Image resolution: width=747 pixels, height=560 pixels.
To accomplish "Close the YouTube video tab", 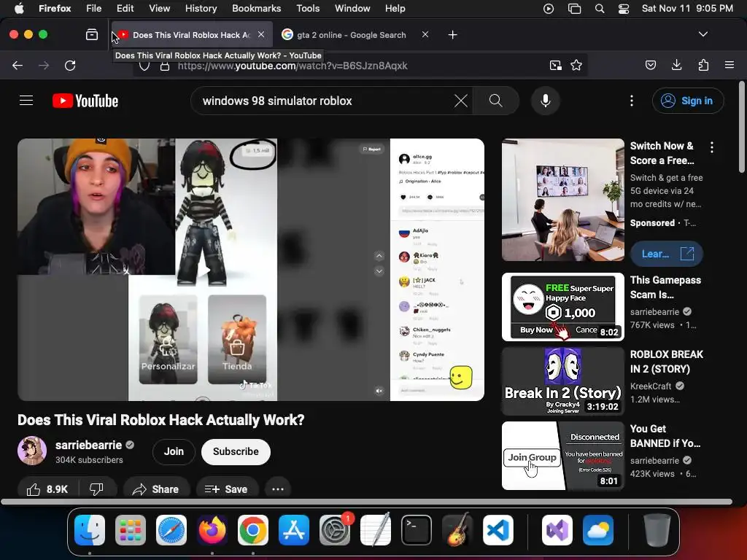I will click(261, 35).
